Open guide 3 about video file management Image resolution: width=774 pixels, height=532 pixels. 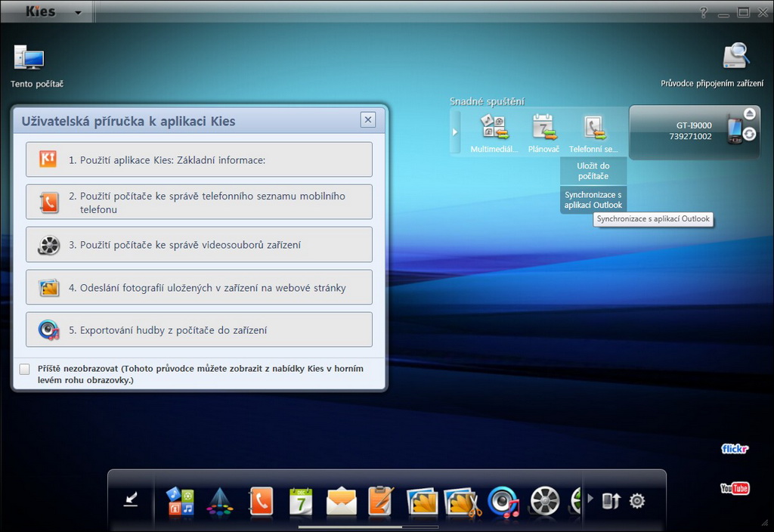click(199, 244)
